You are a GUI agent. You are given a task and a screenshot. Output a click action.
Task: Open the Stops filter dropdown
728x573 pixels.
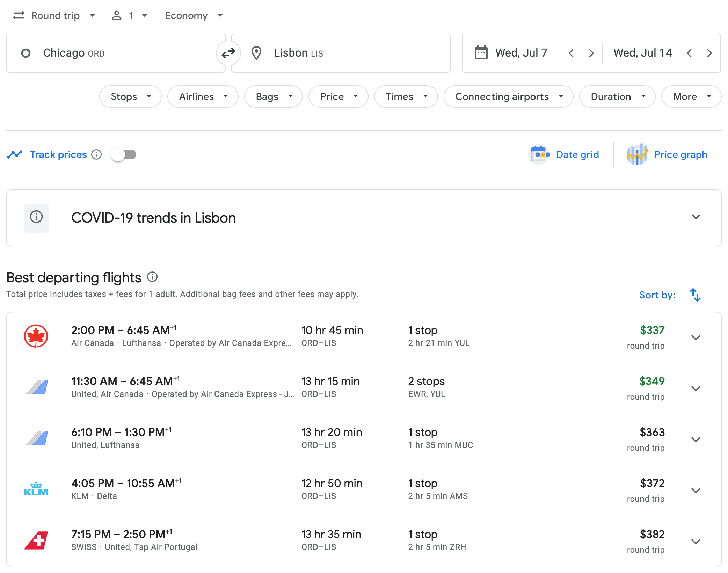[130, 96]
